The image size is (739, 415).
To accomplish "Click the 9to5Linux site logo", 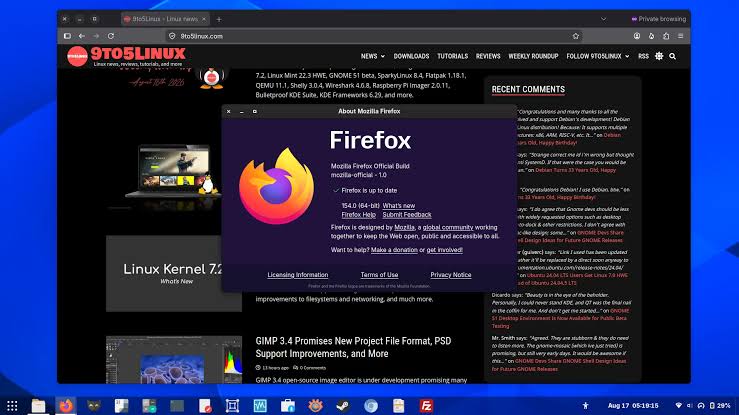I will [x=126, y=56].
